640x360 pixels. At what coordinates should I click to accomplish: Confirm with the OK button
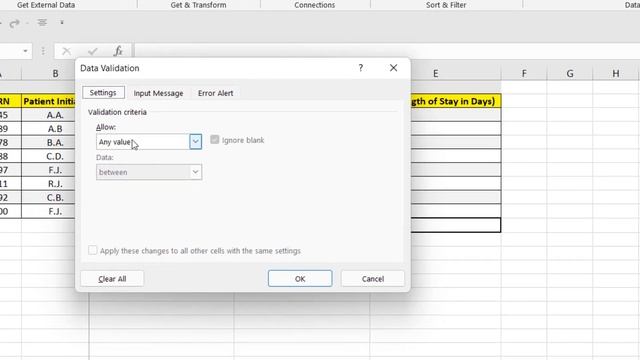300,279
